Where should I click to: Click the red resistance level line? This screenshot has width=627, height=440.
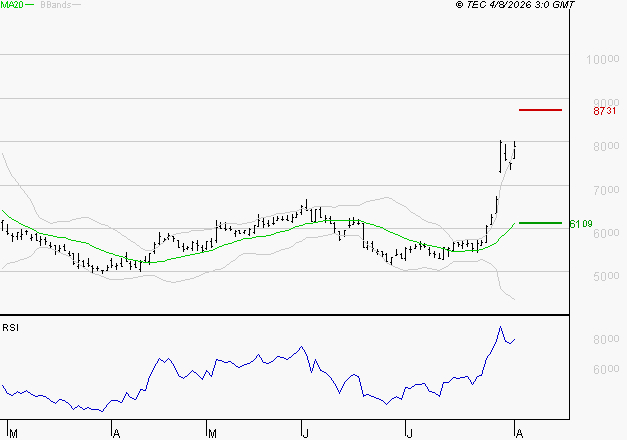[x=540, y=110]
